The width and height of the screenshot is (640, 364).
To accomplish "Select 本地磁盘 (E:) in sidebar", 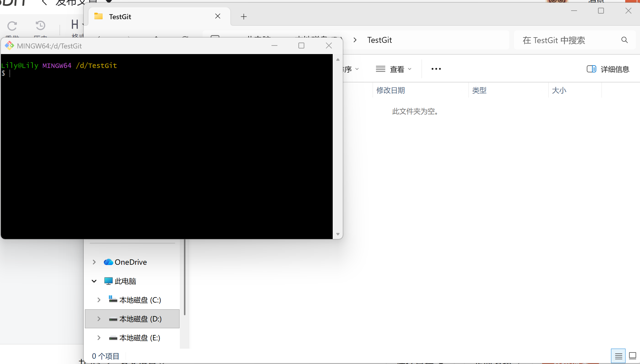I will point(140,338).
